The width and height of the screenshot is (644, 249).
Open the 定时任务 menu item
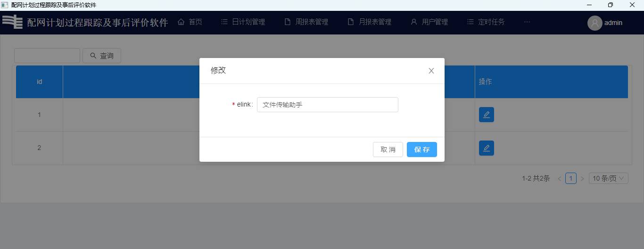(486, 22)
